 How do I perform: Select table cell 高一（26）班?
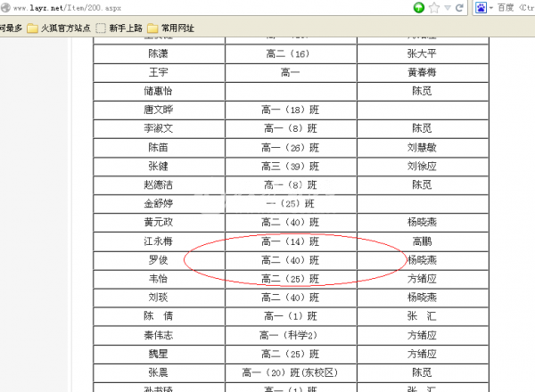pos(290,147)
